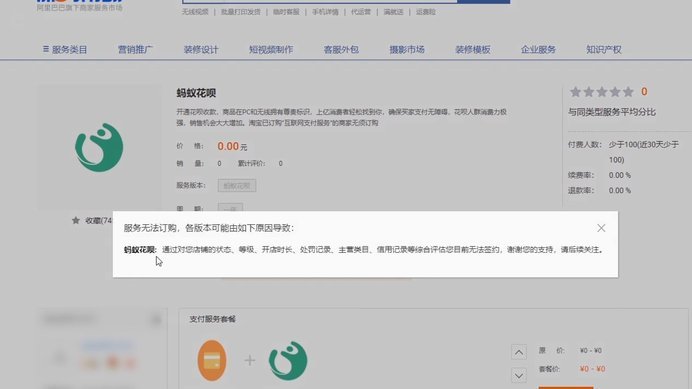The image size is (692, 389).
Task: Click the 套餐价 ¥0 - ¥0 value
Action: tap(592, 369)
